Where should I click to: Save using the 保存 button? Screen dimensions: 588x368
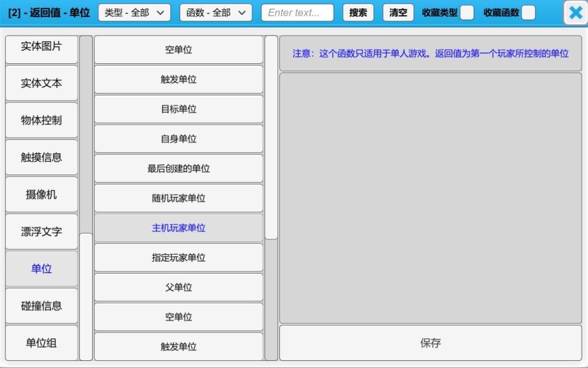[430, 343]
